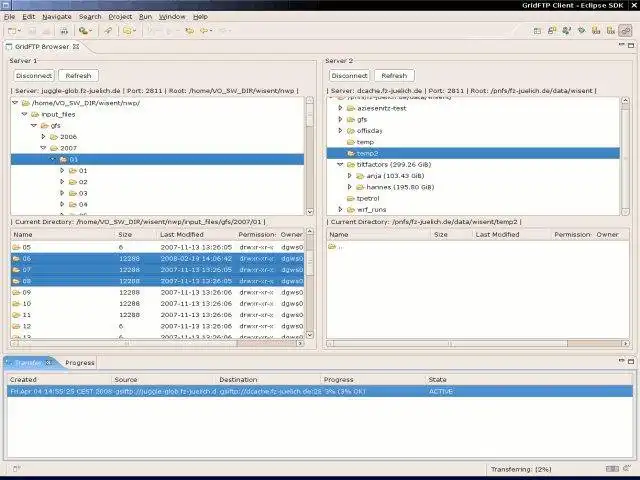
Task: Click the Server 1 tree vertical scrollbar thumb
Action: coord(309,115)
